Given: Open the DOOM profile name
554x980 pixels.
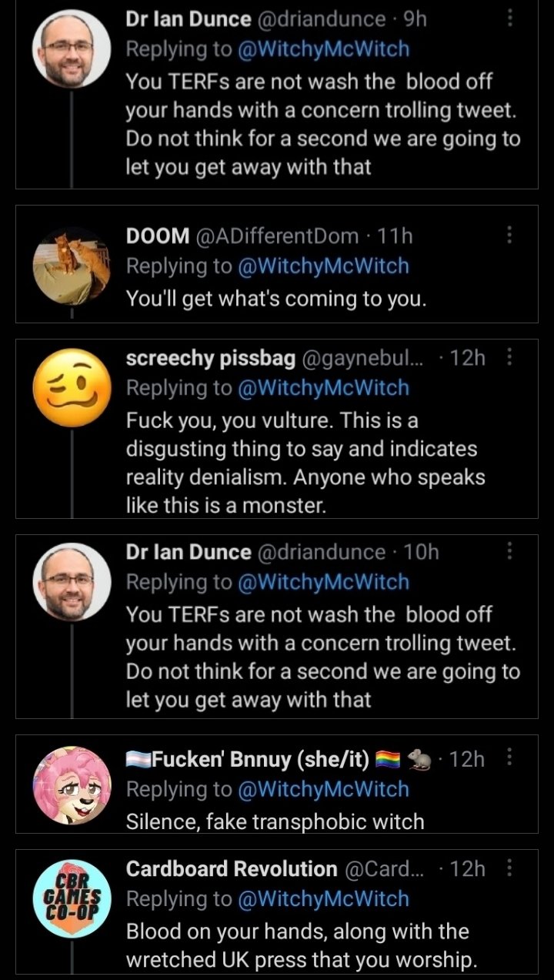Looking at the screenshot, I should (158, 236).
